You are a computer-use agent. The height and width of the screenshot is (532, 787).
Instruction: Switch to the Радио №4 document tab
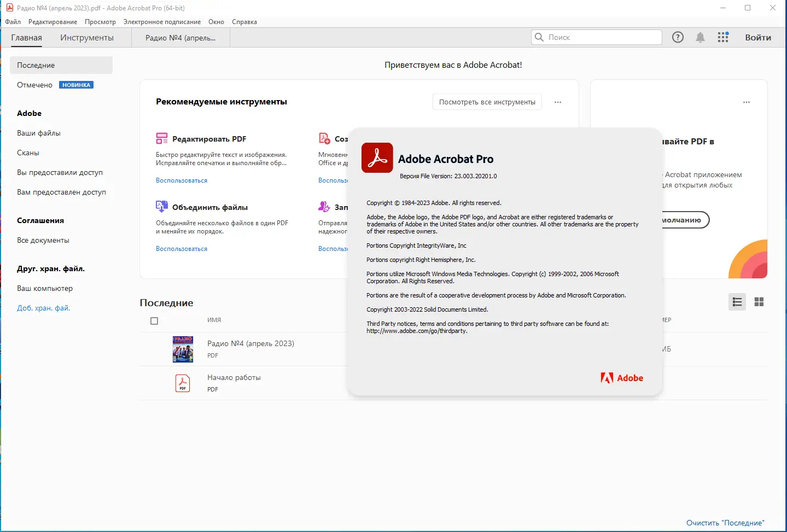pyautogui.click(x=180, y=38)
